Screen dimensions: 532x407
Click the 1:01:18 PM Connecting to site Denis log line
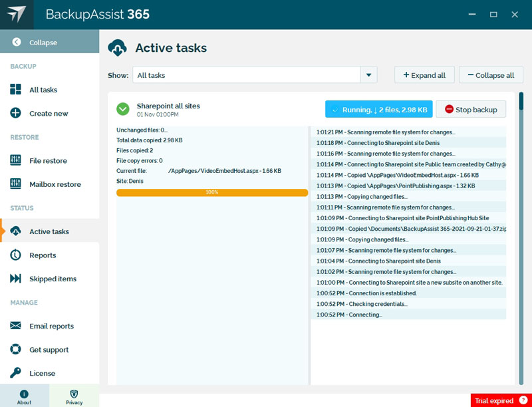point(408,143)
